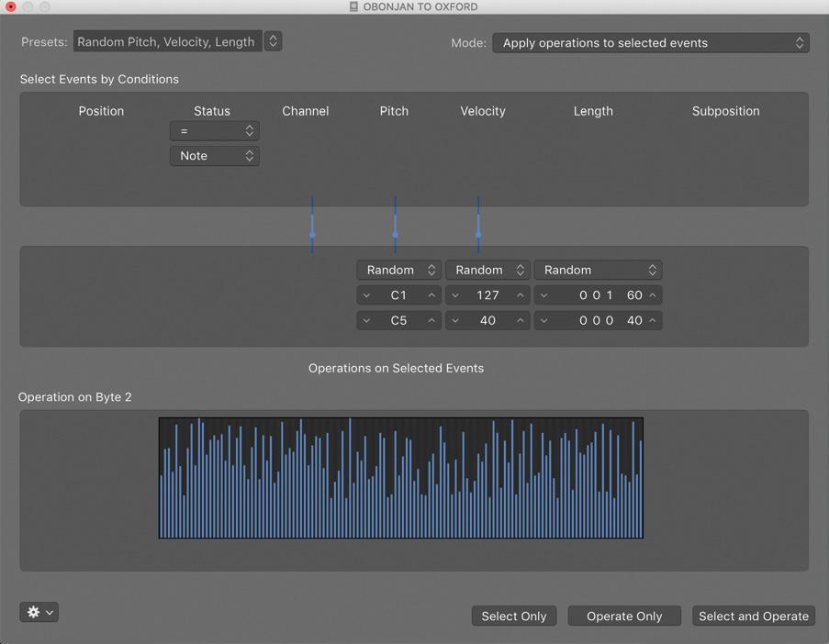Open the Presets dropdown menu
This screenshot has height=644, width=829.
273,41
